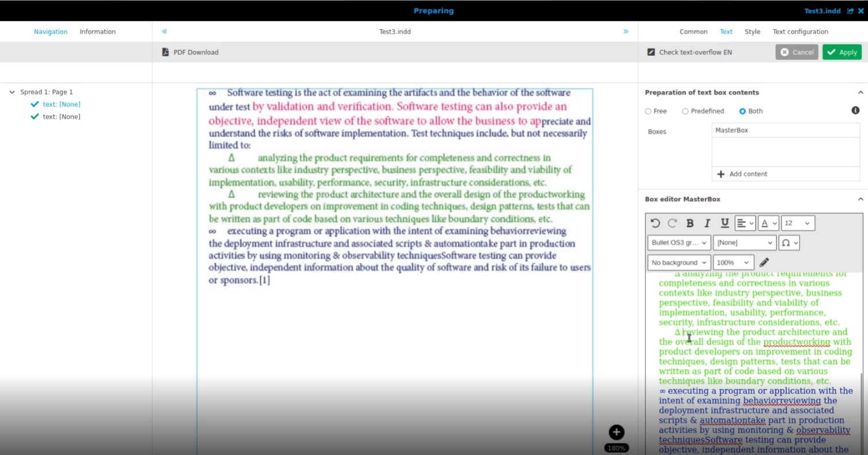
Task: Click the pencil edit icon beside zoom
Action: tap(764, 263)
